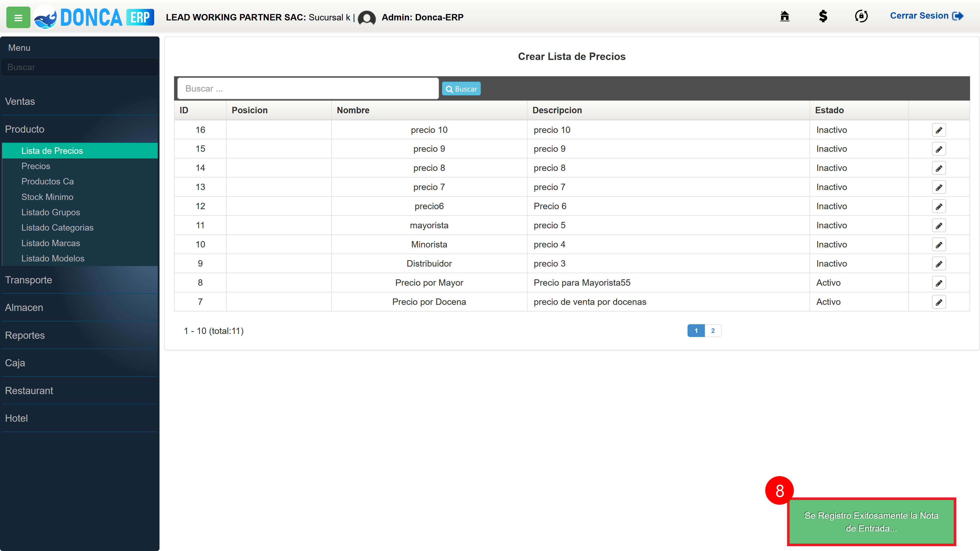The width and height of the screenshot is (980, 551).
Task: Select Lista de Precios menu item
Action: coord(80,151)
